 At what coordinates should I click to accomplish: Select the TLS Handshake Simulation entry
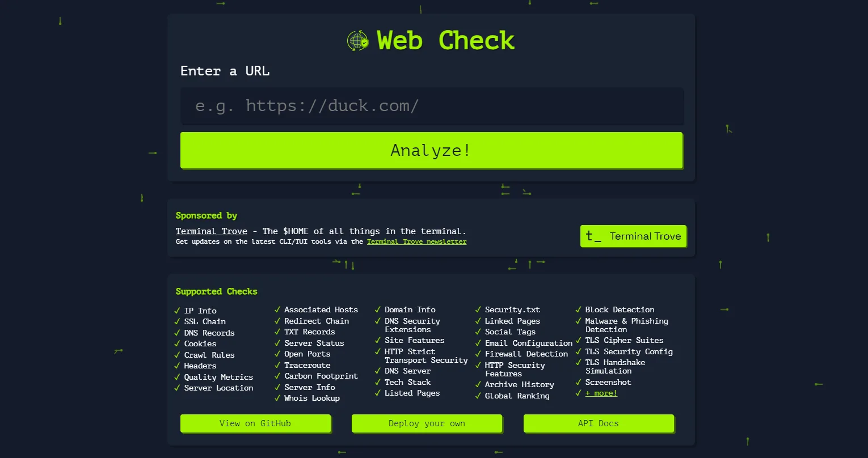tap(615, 366)
